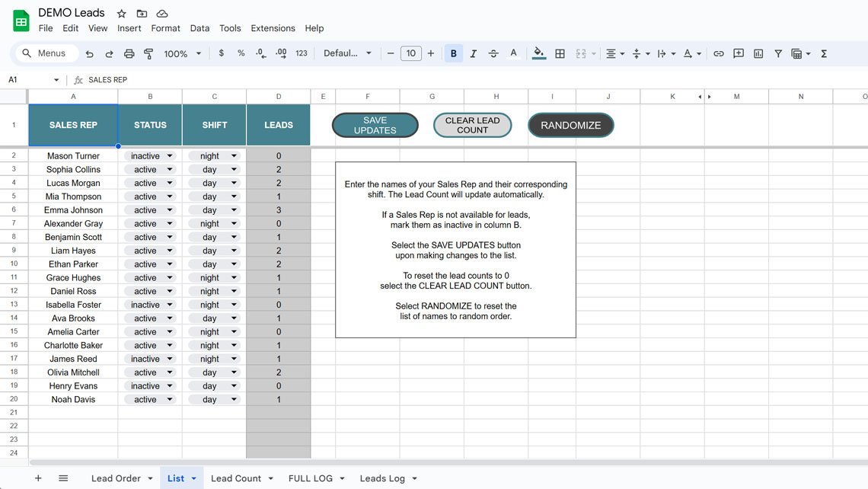This screenshot has width=868, height=489.
Task: Click the RANDOMIZE button
Action: tap(571, 125)
